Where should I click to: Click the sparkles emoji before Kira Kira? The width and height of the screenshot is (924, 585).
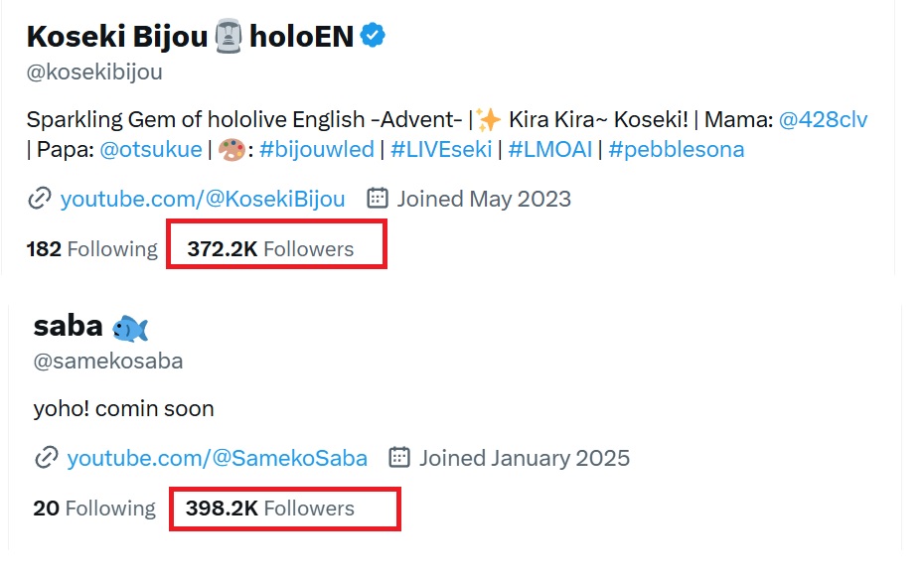point(489,119)
